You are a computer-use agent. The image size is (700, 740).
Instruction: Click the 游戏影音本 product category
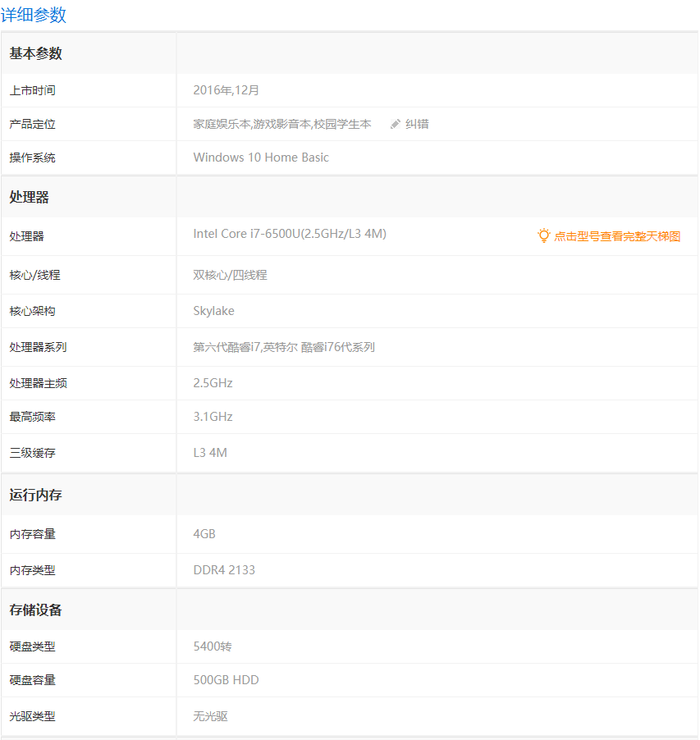tap(281, 124)
